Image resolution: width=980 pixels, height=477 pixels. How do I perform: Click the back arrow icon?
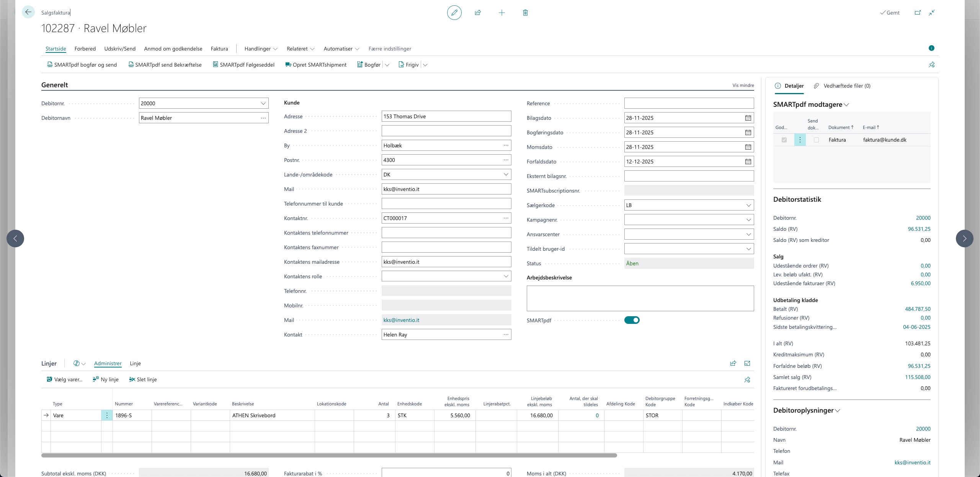point(28,12)
